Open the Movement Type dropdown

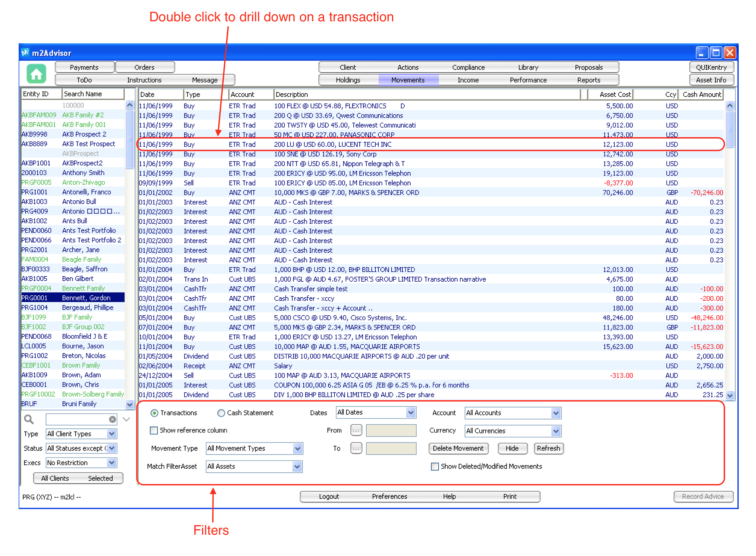pos(297,448)
